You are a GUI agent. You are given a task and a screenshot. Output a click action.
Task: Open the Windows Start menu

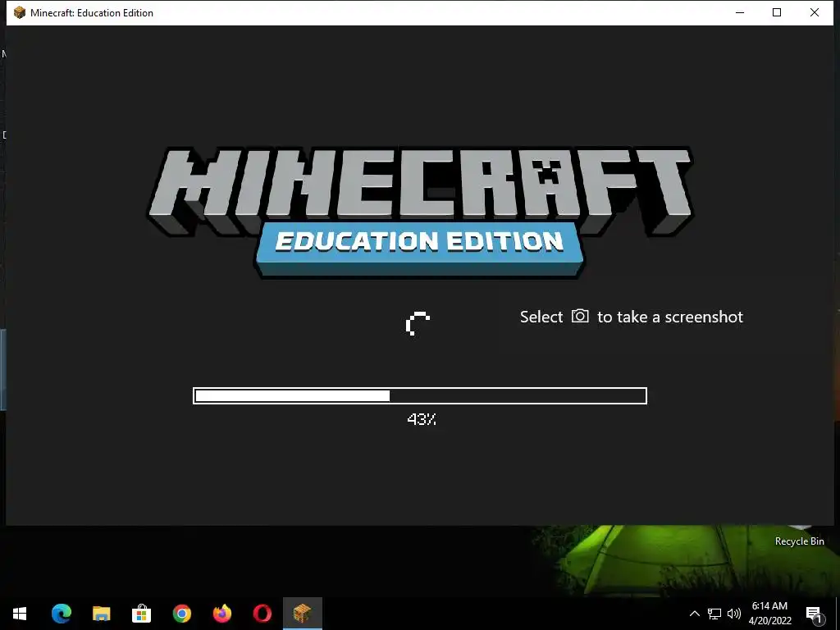20,614
